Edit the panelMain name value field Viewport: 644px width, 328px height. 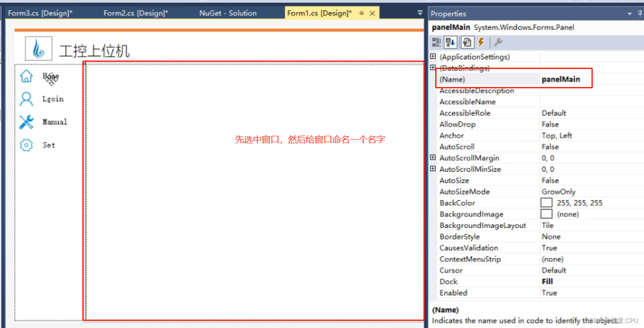[591, 79]
